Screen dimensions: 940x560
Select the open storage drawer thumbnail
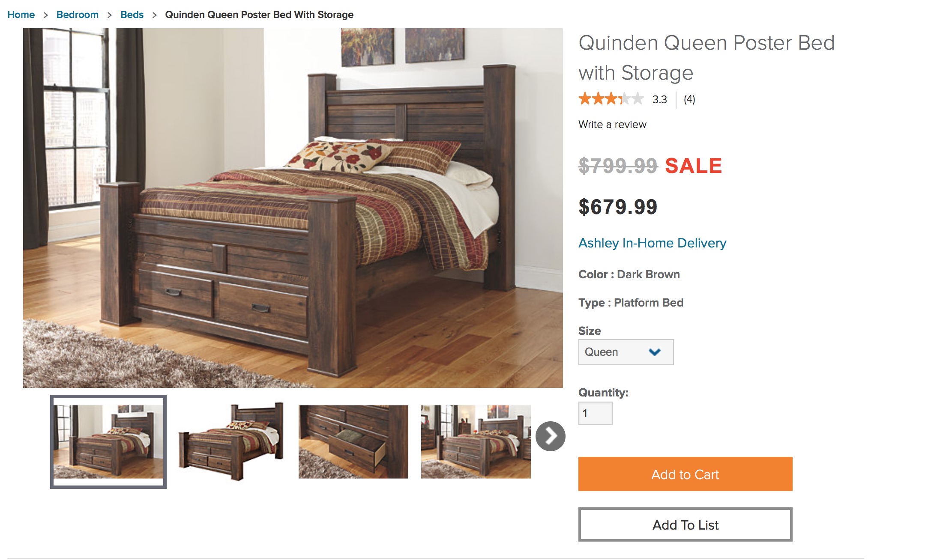353,442
